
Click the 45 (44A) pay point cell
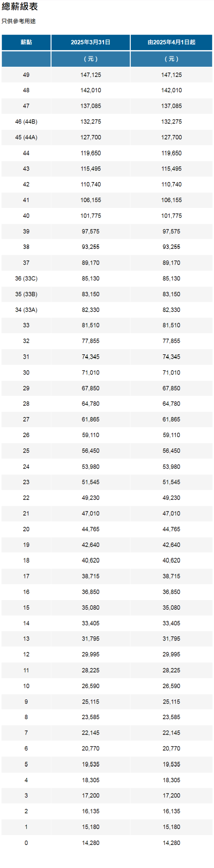pyautogui.click(x=26, y=137)
